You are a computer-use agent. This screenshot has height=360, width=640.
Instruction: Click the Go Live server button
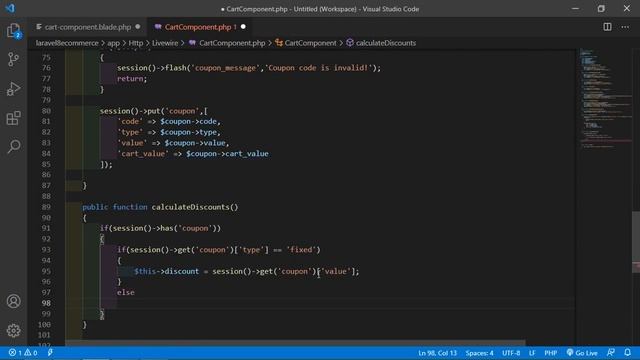tap(582, 353)
